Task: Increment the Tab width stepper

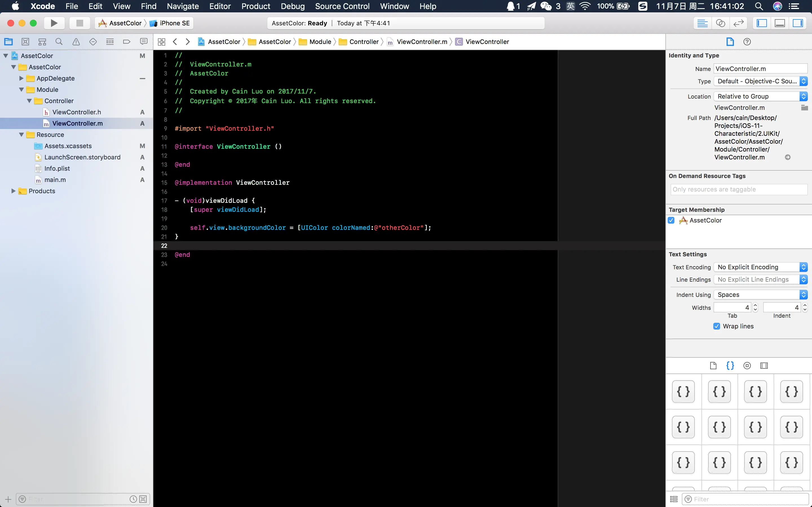Action: click(755, 305)
